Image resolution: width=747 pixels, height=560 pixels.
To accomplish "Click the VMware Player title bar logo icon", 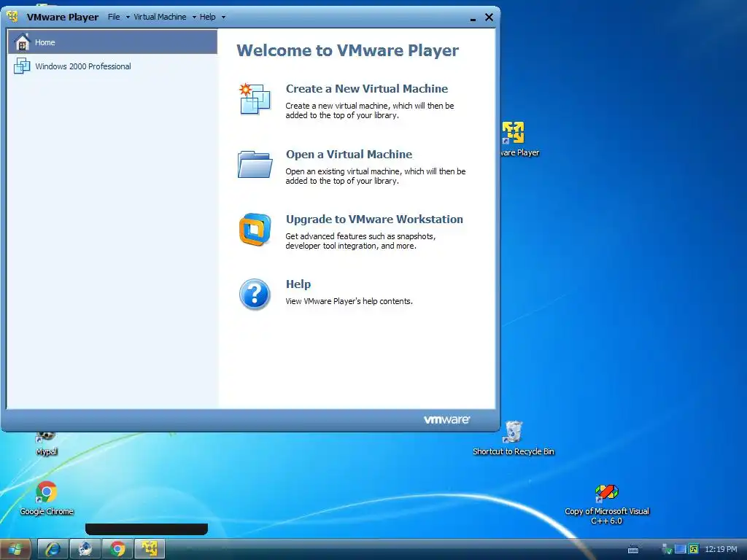I will pos(12,17).
